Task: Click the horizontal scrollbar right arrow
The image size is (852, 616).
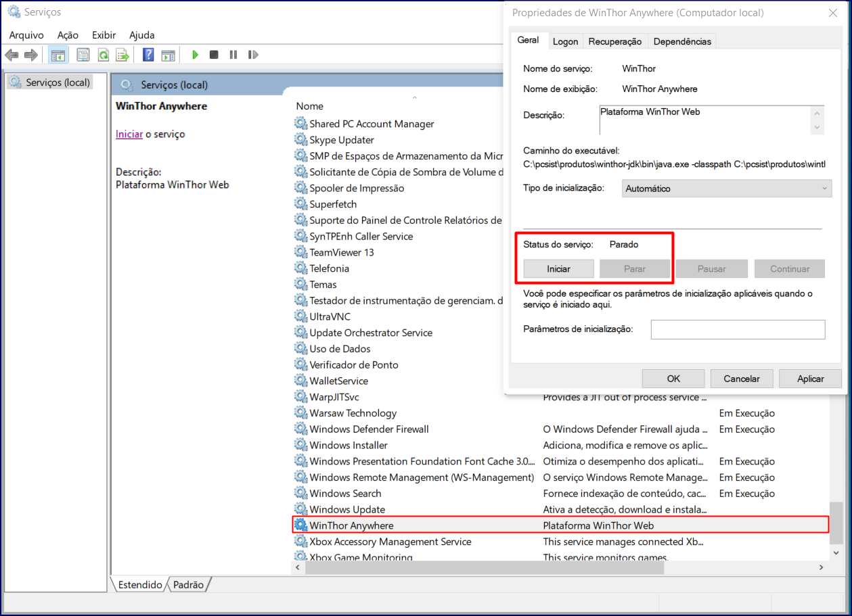Action: pyautogui.click(x=823, y=567)
